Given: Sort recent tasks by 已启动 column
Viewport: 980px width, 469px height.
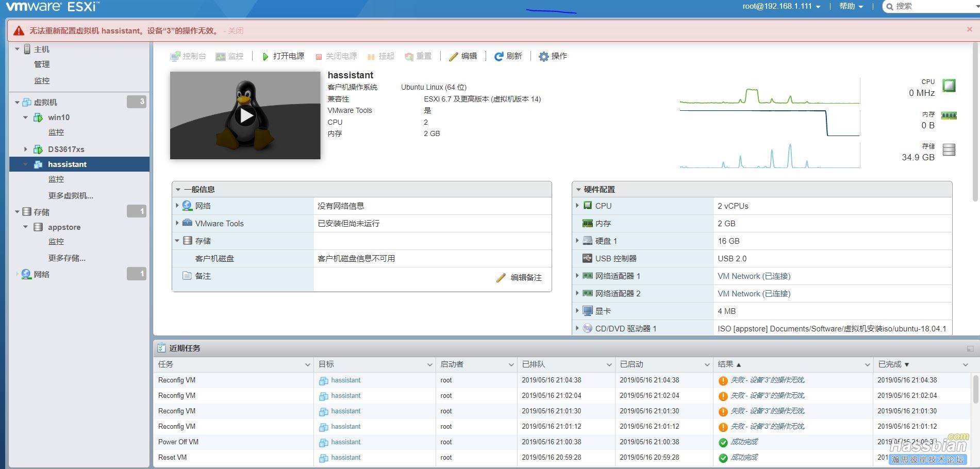Looking at the screenshot, I should pyautogui.click(x=664, y=364).
